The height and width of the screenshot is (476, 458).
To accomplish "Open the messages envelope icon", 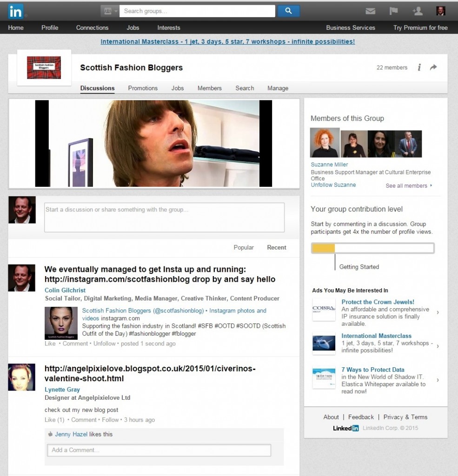I will [370, 11].
